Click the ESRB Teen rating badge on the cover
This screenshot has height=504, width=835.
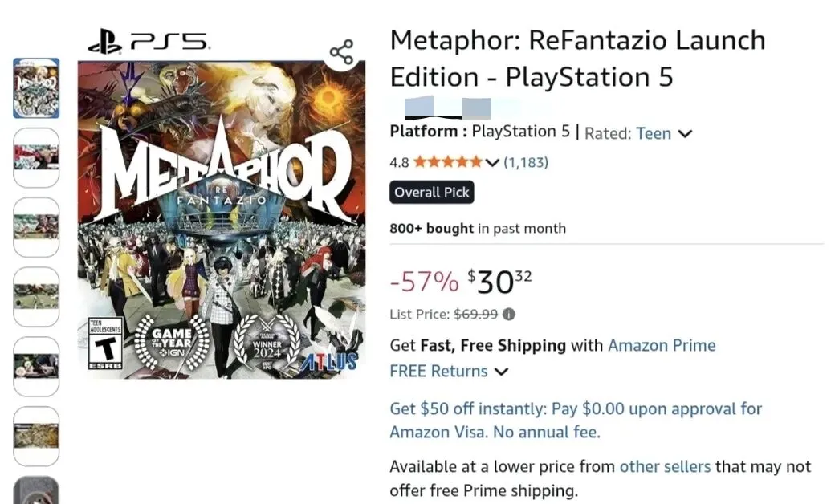click(105, 343)
